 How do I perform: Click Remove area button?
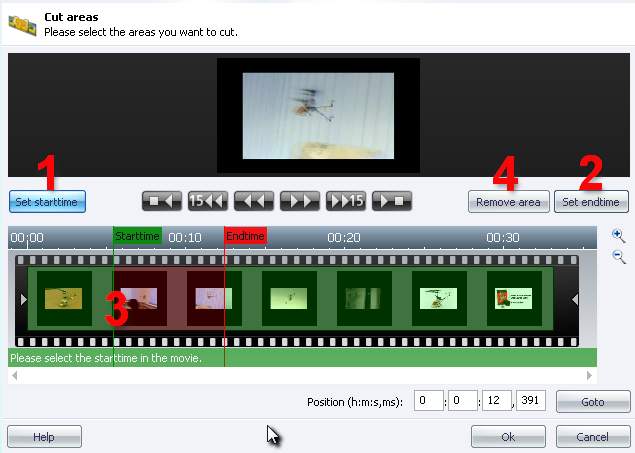[509, 202]
